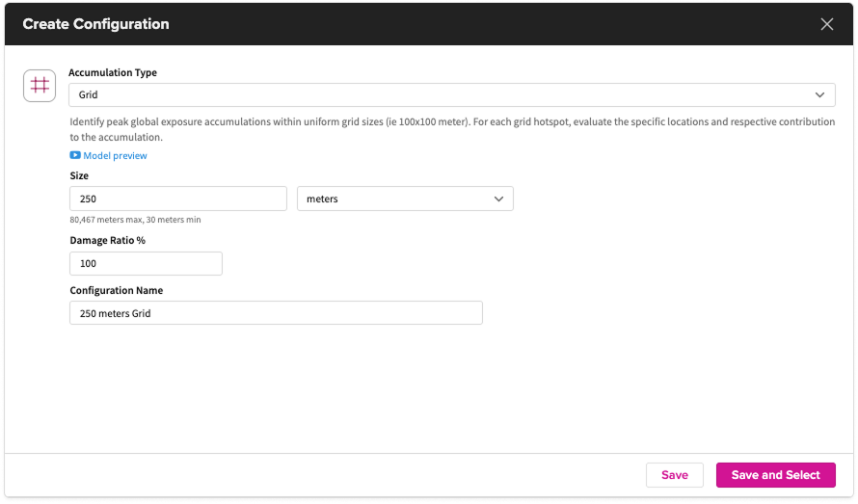Click the Damage Ratio % field with 100
The image size is (858, 504).
[146, 263]
